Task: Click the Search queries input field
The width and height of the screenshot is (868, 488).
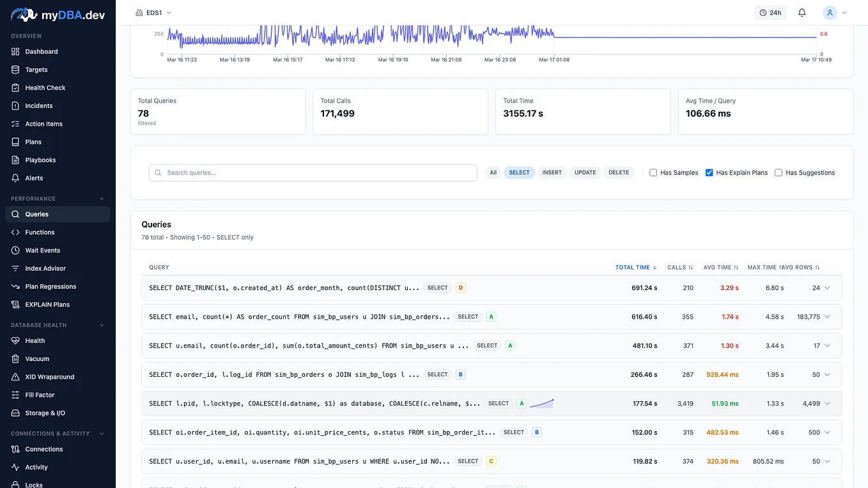Action: coord(313,172)
